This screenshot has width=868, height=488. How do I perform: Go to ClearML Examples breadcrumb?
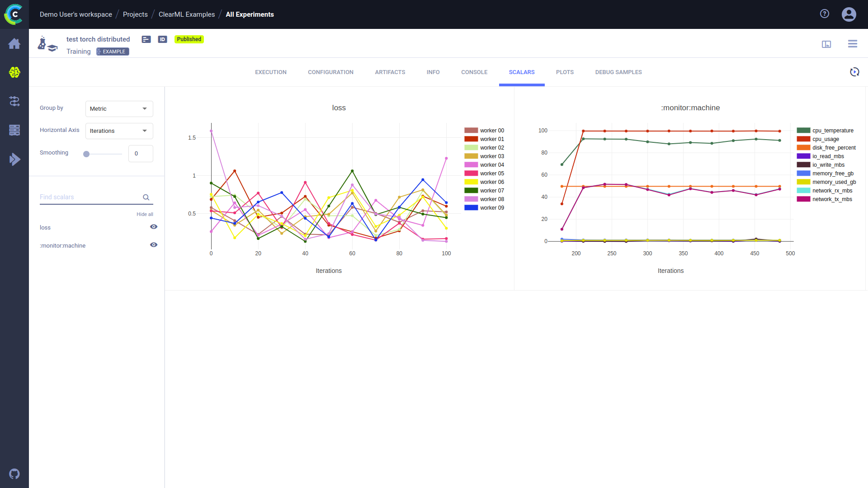[187, 14]
